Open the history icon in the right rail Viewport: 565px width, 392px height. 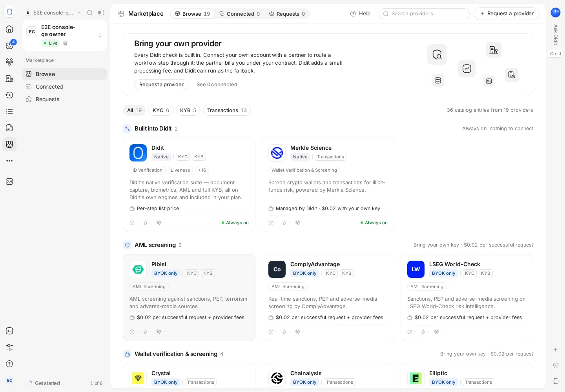[x=556, y=365]
